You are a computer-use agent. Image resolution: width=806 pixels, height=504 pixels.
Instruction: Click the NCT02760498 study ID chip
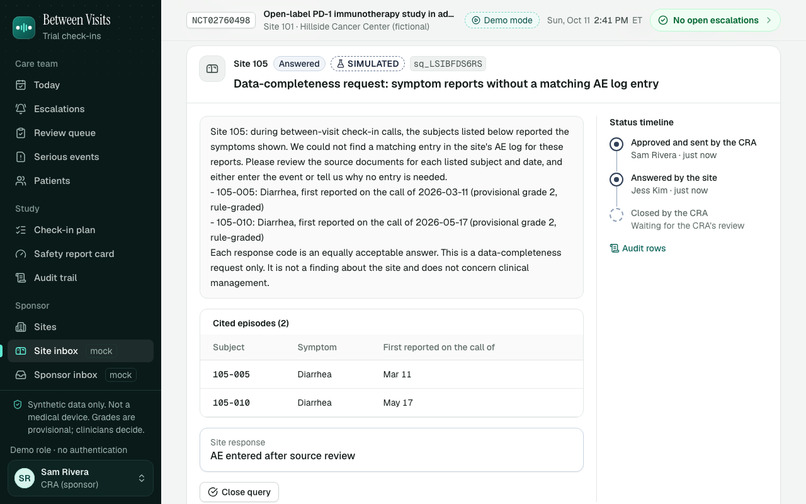tap(221, 21)
